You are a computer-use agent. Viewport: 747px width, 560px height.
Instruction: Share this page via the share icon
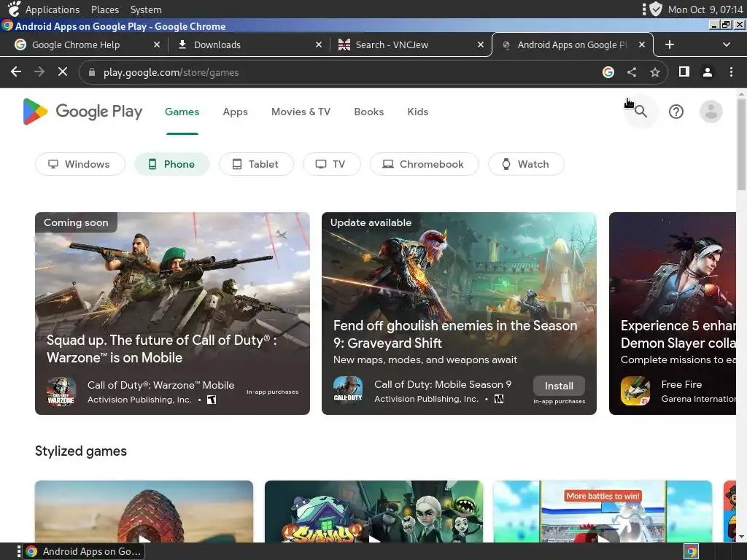(x=632, y=72)
